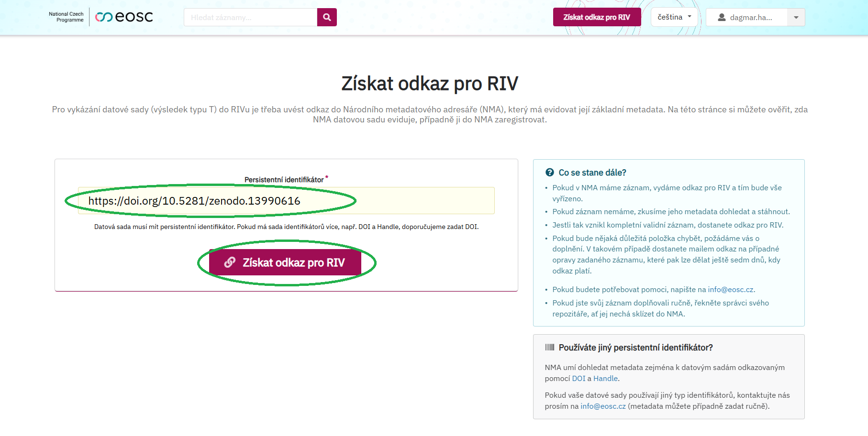
Task: Click the question mark help icon
Action: (549, 173)
